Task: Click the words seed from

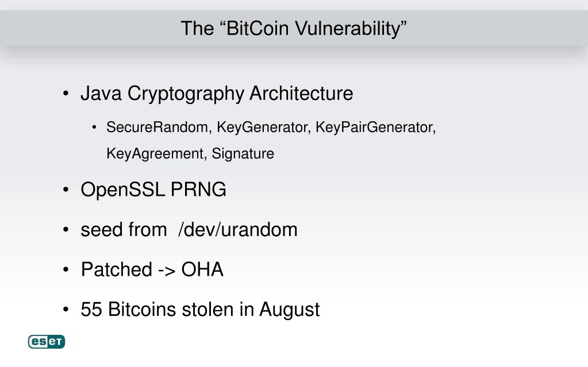Action: [124, 229]
